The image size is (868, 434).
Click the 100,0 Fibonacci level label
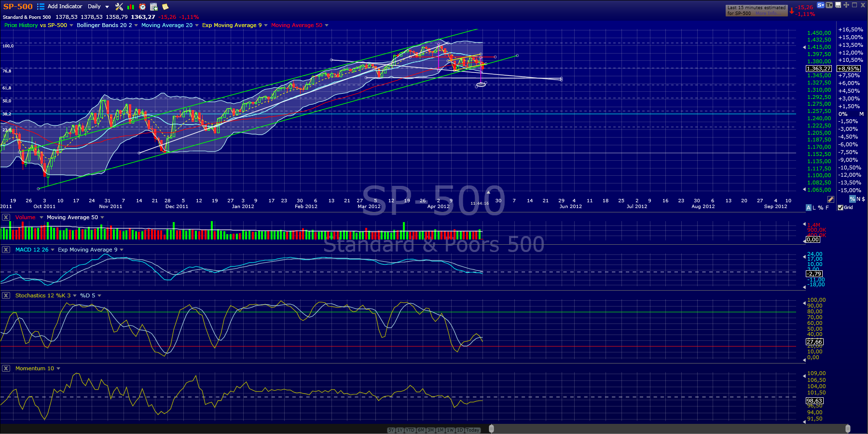pyautogui.click(x=8, y=46)
